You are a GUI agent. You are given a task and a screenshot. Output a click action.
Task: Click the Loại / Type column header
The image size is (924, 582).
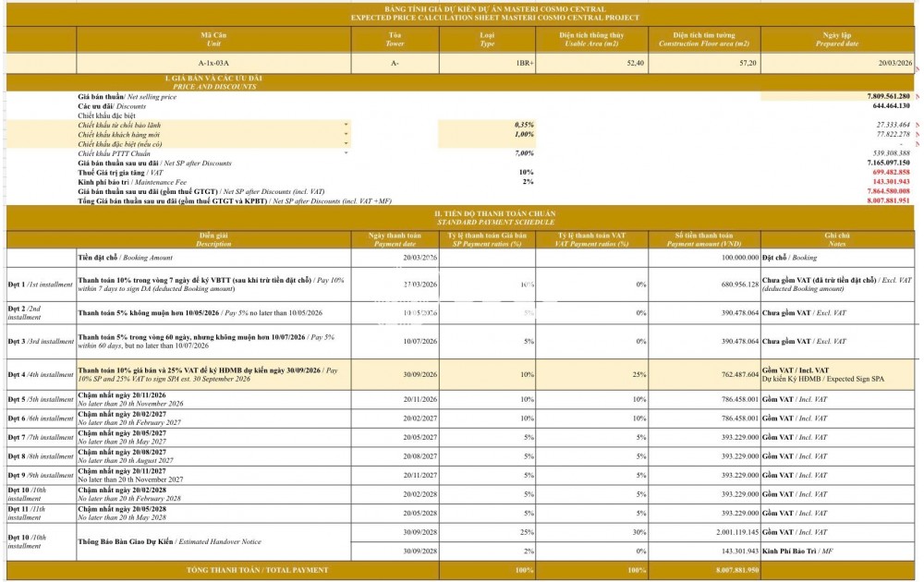pyautogui.click(x=487, y=40)
